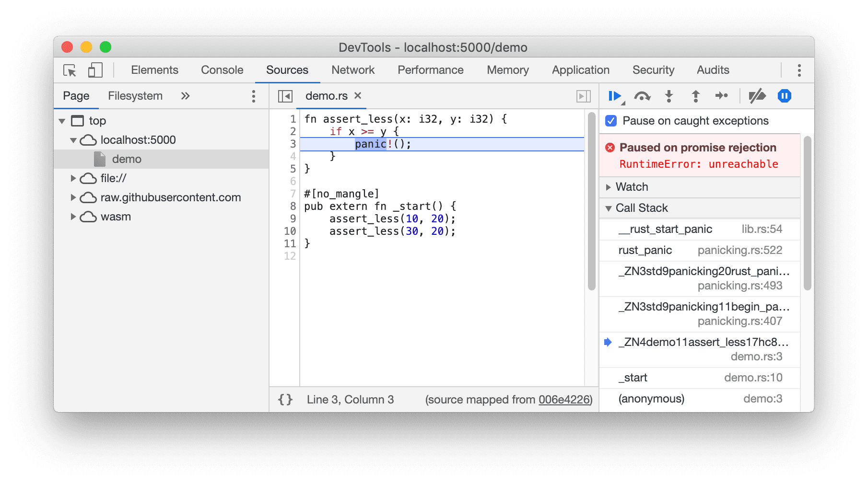
Task: Click the Step out of current function icon
Action: tap(695, 96)
